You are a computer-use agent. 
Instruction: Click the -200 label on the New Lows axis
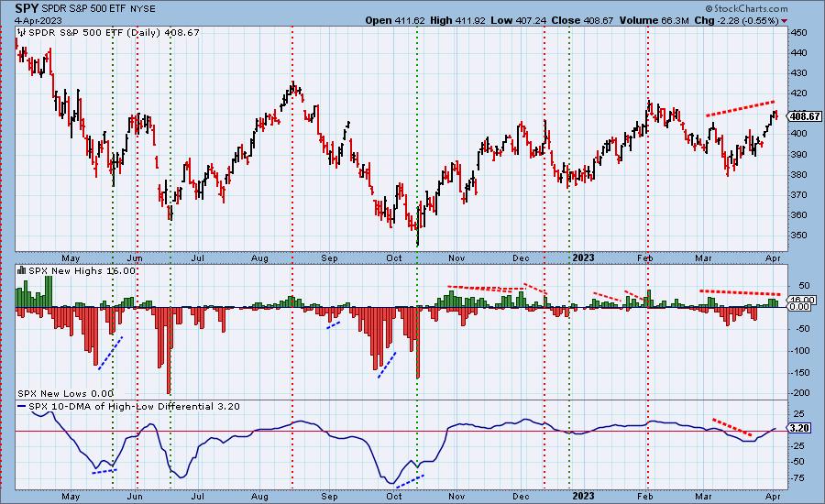click(x=798, y=393)
